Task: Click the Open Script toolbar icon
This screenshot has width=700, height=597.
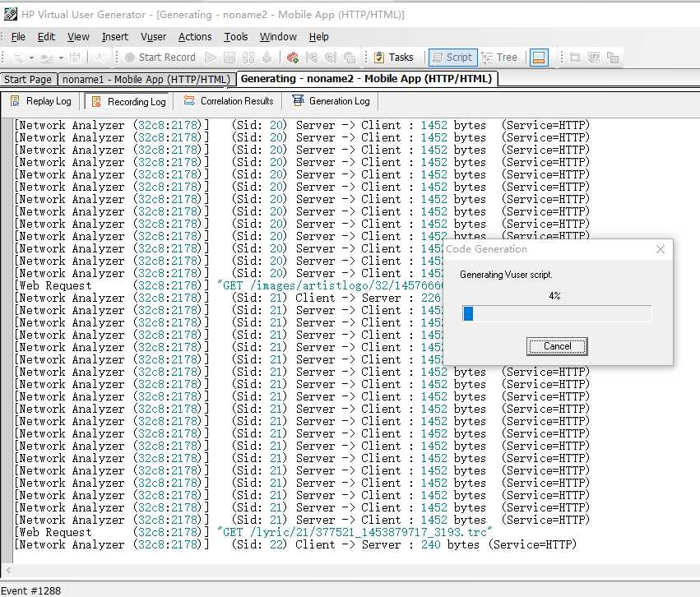Action: pyautogui.click(x=46, y=58)
